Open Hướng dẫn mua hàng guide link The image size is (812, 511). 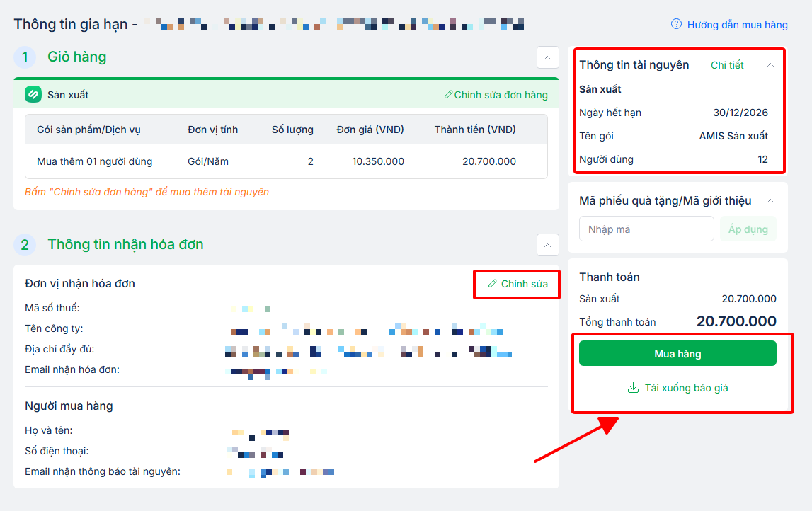[737, 25]
